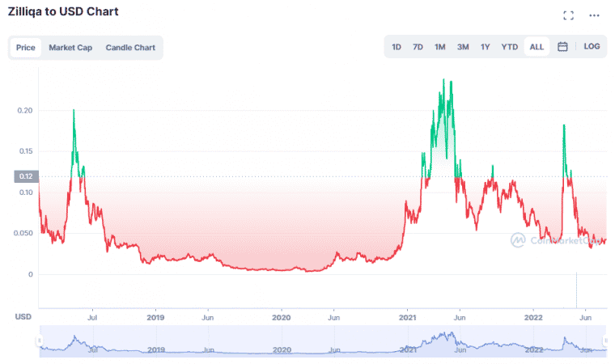Switch to the Price tab
This screenshot has width=615, height=364.
pyautogui.click(x=26, y=48)
